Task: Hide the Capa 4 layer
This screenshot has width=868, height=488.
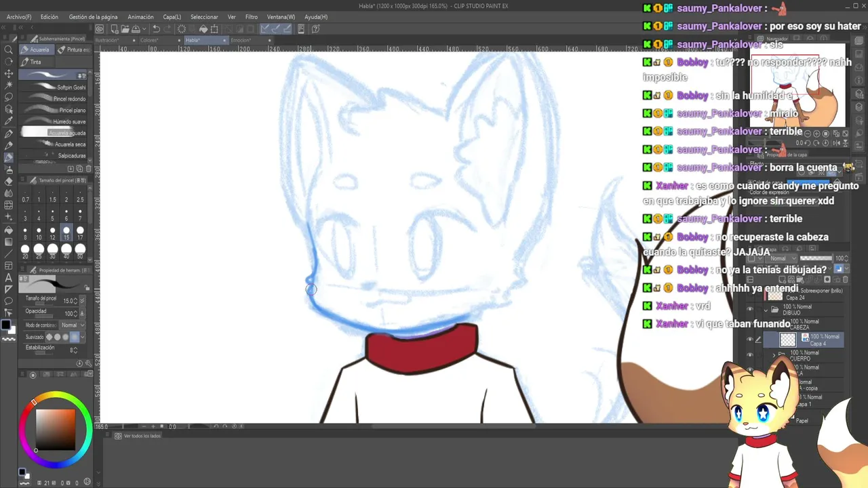Action: pos(749,340)
